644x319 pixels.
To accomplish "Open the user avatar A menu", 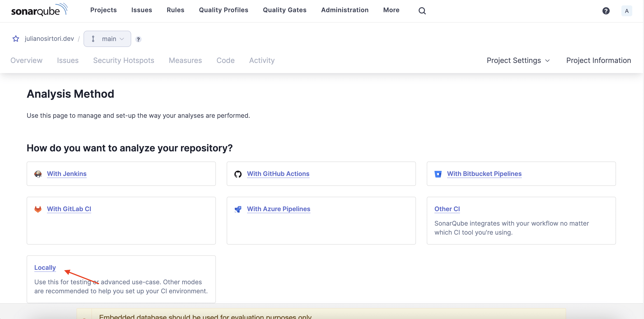I will pos(626,11).
